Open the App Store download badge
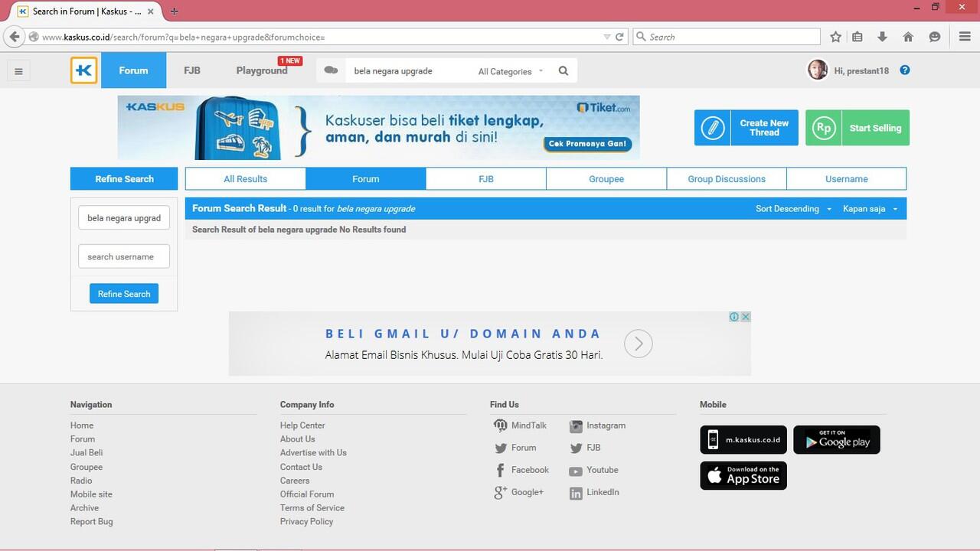This screenshot has height=551, width=980. (743, 475)
